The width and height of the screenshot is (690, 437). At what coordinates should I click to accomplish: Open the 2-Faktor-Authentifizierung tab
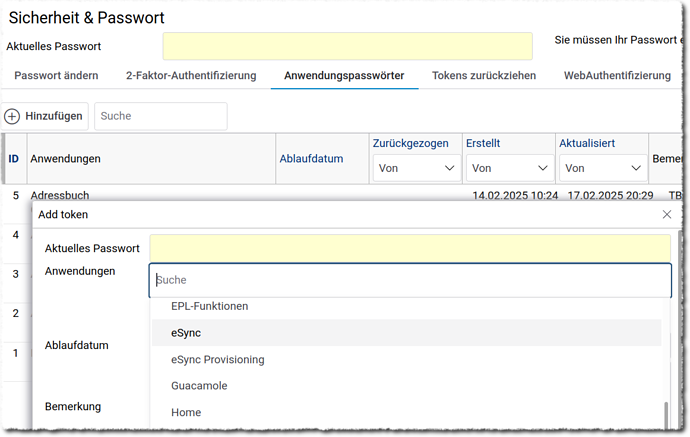[191, 76]
